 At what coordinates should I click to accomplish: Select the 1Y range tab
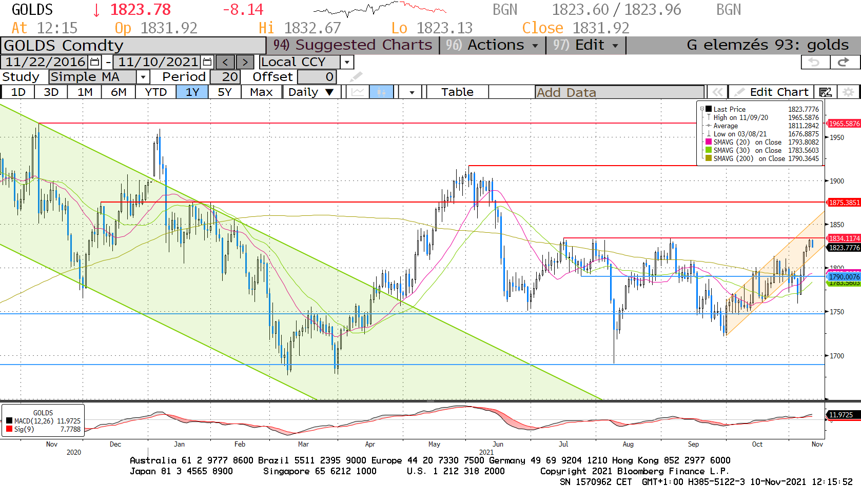tap(192, 92)
